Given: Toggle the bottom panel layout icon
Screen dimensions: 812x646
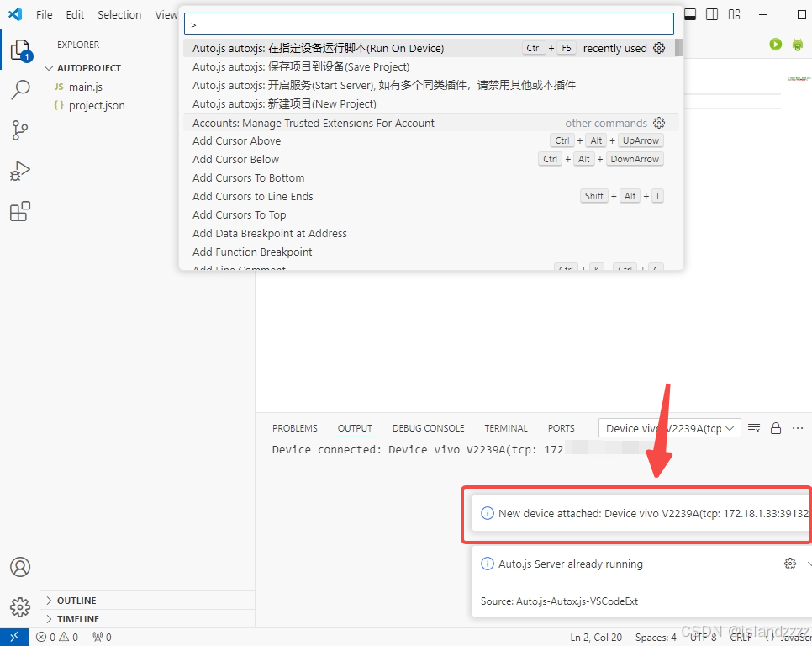Looking at the screenshot, I should tap(690, 14).
